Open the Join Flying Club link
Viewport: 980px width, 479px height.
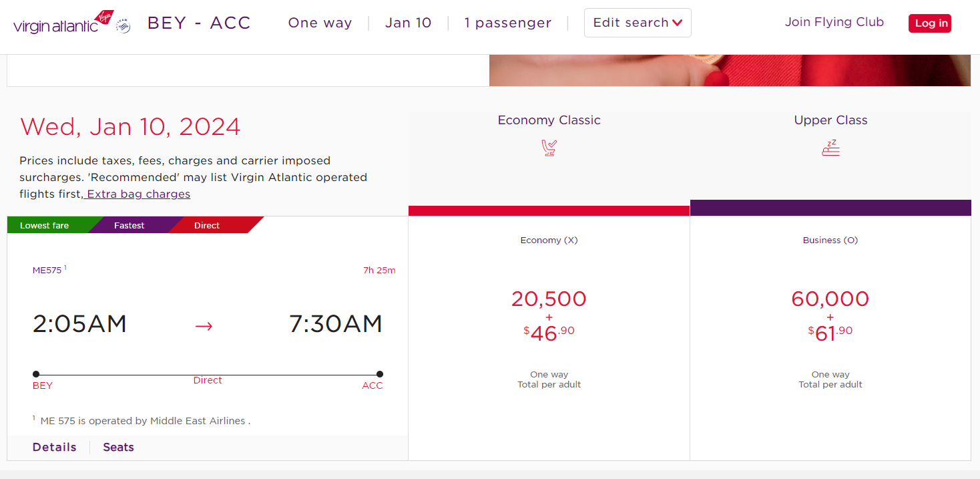(x=834, y=22)
